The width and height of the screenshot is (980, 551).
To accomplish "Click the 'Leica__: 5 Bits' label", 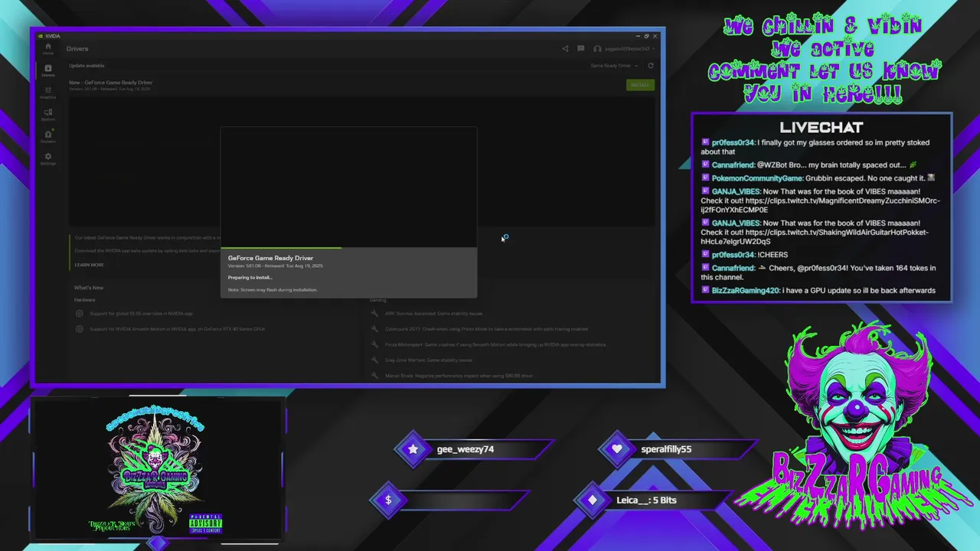I will 646,500.
